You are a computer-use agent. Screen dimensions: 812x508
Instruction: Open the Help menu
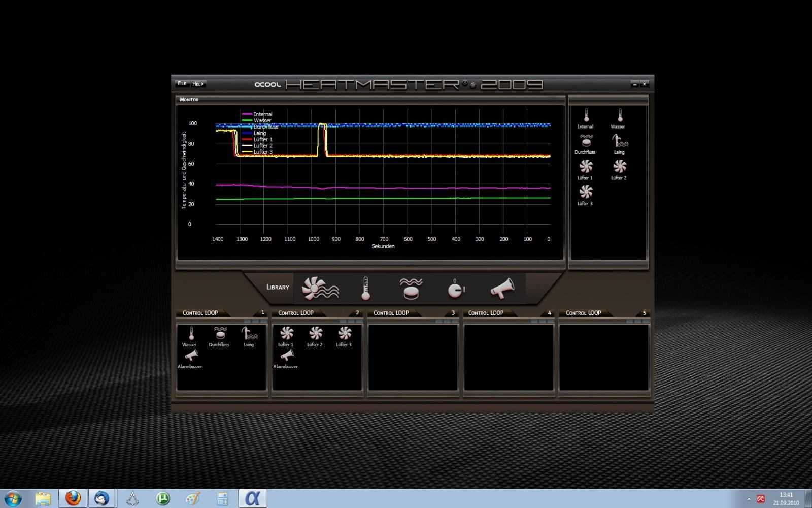pos(198,84)
